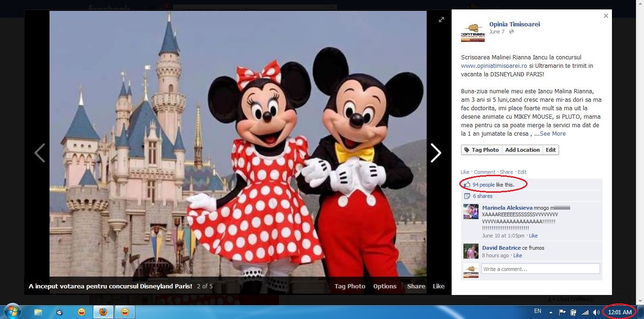Click the Share link next to Comment

506,172
